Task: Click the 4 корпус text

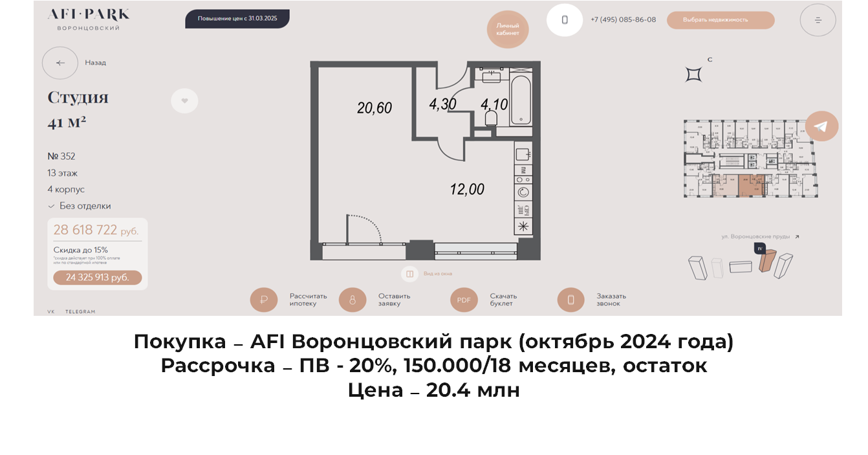Action: (66, 190)
